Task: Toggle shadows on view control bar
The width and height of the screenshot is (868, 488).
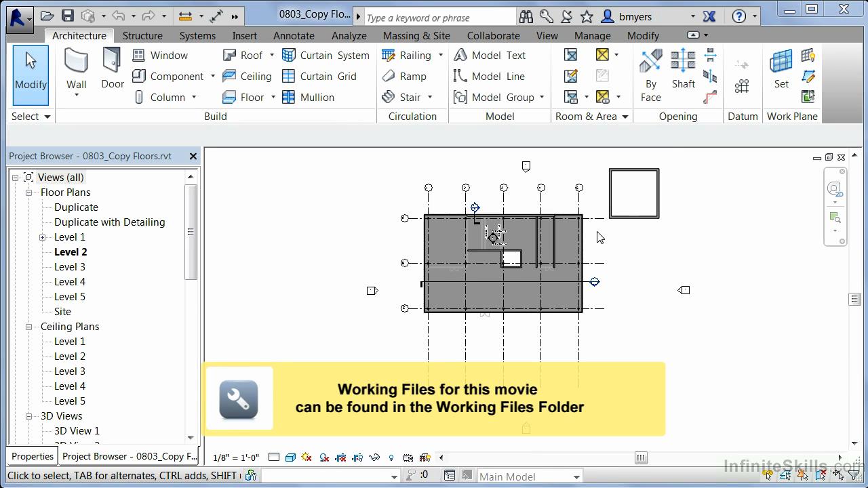Action: [x=324, y=457]
